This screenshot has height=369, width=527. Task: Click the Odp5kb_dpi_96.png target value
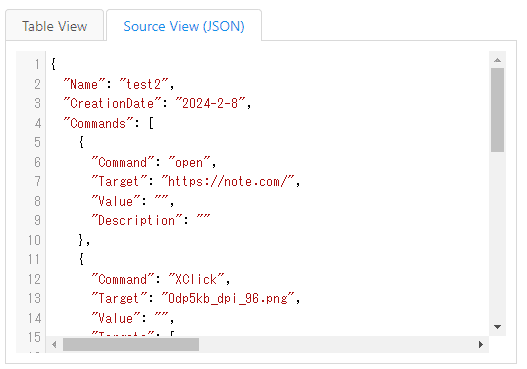tap(228, 298)
